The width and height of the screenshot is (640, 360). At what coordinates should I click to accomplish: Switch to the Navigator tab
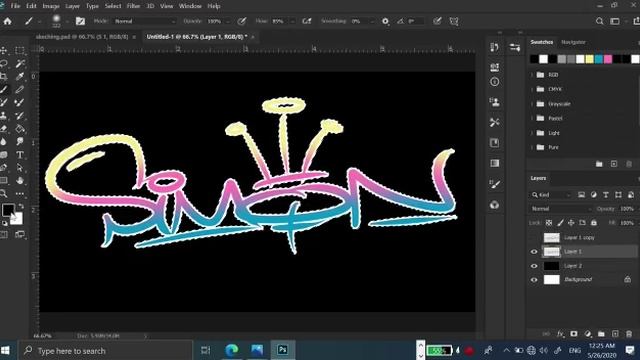tap(573, 42)
